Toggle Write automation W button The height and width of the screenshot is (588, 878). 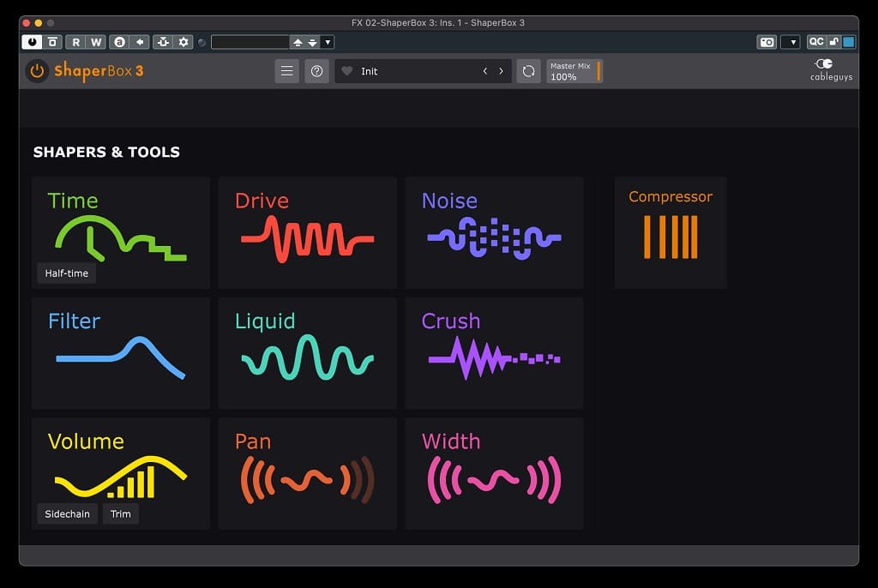[x=96, y=42]
